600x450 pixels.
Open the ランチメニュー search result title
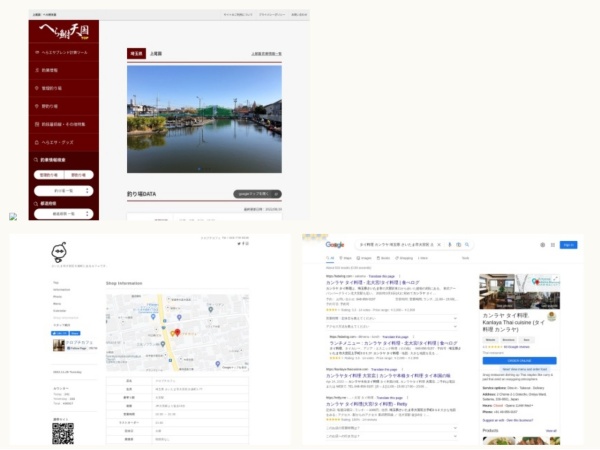393,343
